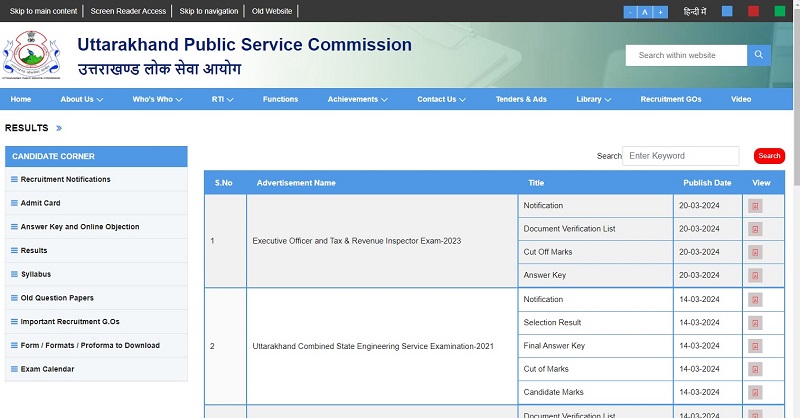800x418 pixels.
Task: Decrease font size with the minus button
Action: (630, 12)
